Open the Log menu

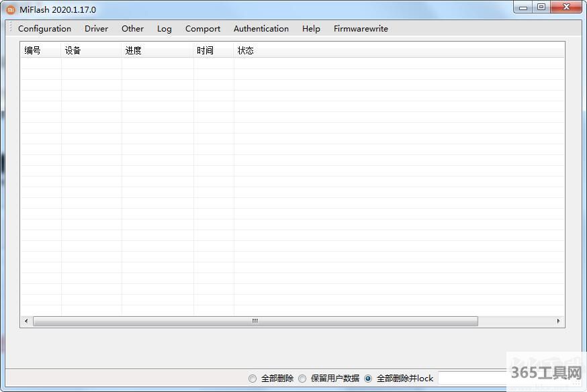click(x=165, y=29)
